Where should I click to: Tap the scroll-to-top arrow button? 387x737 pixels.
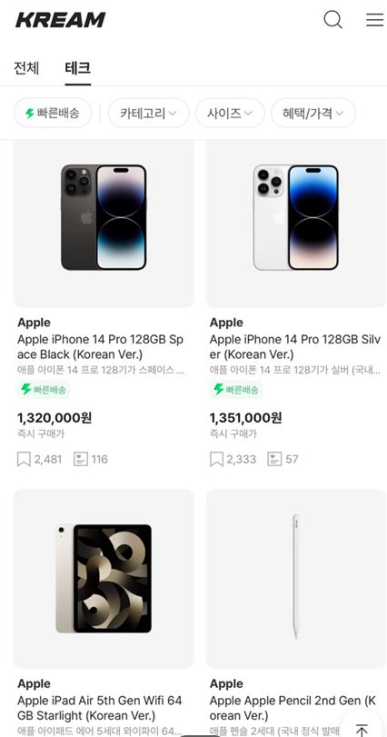click(x=362, y=729)
